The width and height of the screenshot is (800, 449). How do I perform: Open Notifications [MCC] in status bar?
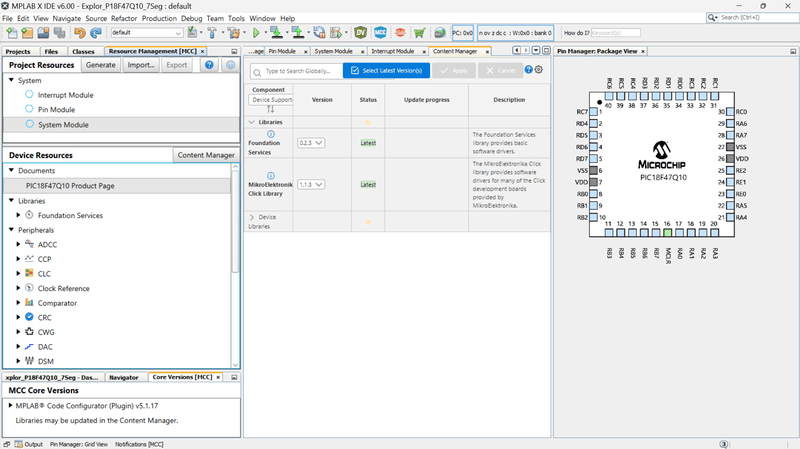(139, 444)
